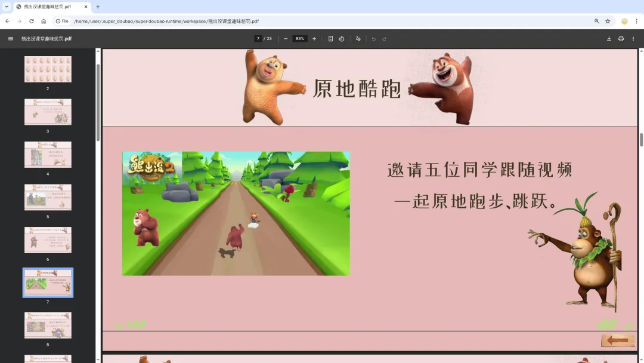
Task: Open a new browser tab
Action: [98, 7]
